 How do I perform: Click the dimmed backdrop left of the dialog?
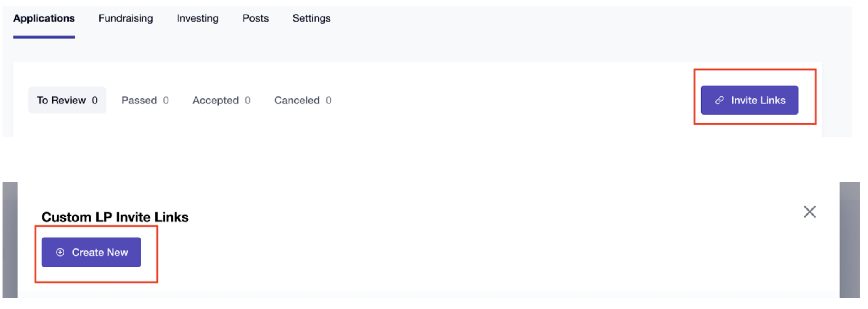[x=10, y=240]
